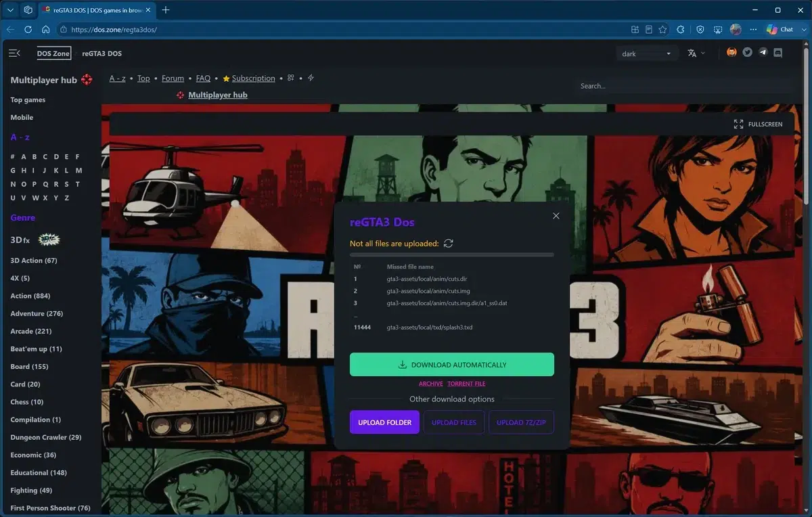Click the refresh icon beside 'Not all files are uploaded'
The height and width of the screenshot is (517, 812).
coord(448,244)
